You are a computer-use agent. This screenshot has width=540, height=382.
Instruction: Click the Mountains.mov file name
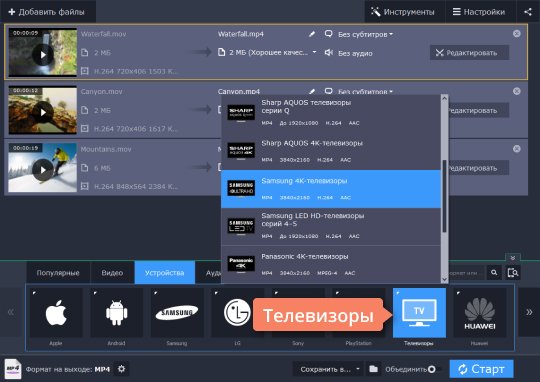coord(106,149)
